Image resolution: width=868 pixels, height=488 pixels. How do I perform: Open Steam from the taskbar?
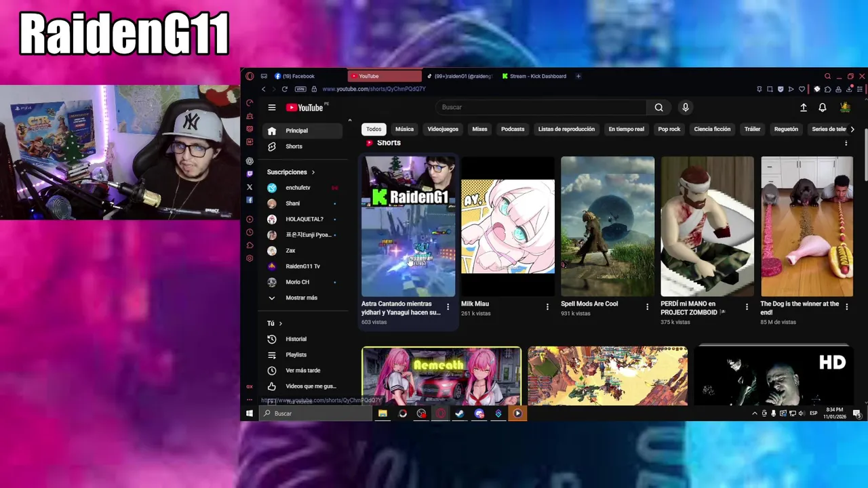[x=460, y=413]
